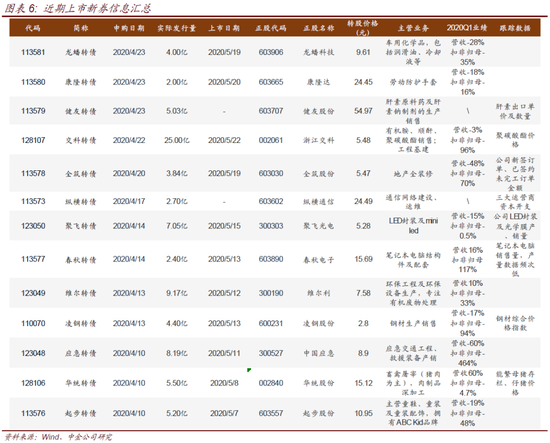Click listing date 2020/5/22

224,140
